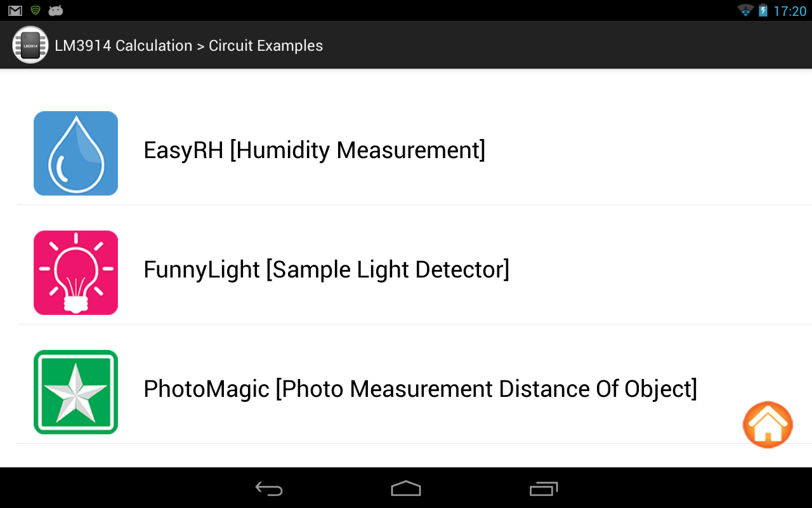Tap the green star PhotoMagic icon

75,392
